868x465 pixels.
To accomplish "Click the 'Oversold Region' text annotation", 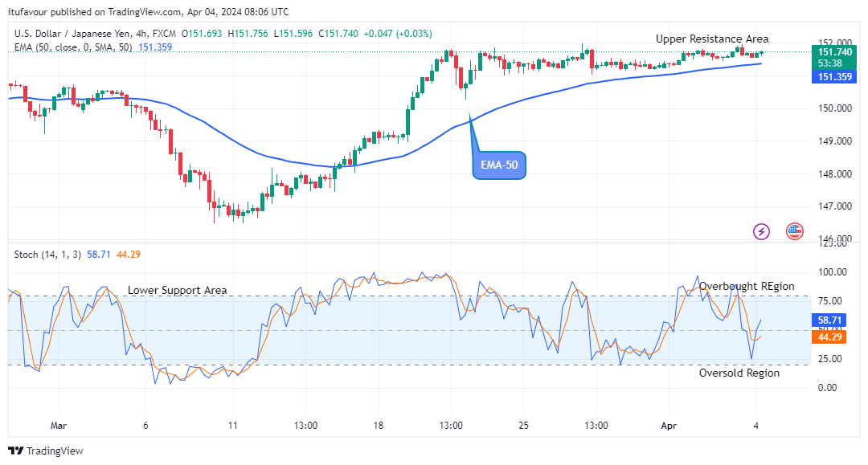I will [739, 373].
